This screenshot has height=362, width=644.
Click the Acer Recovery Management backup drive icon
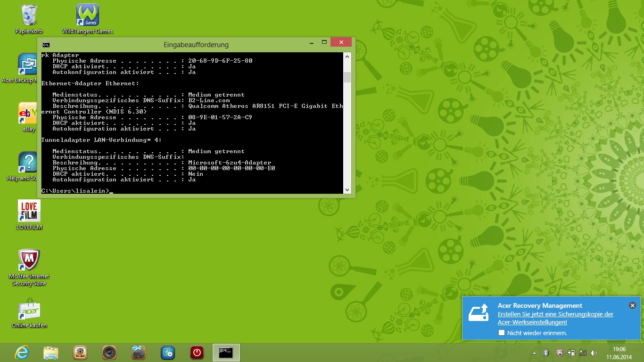[478, 313]
